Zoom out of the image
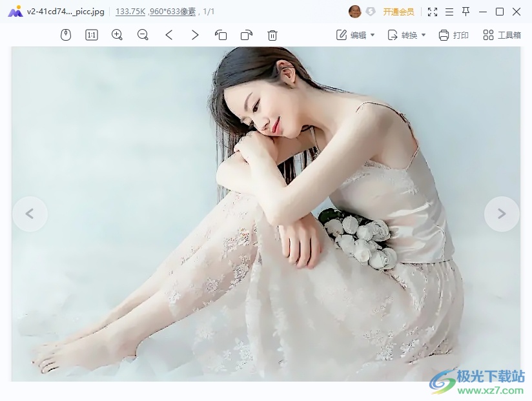The image size is (532, 401). [143, 35]
